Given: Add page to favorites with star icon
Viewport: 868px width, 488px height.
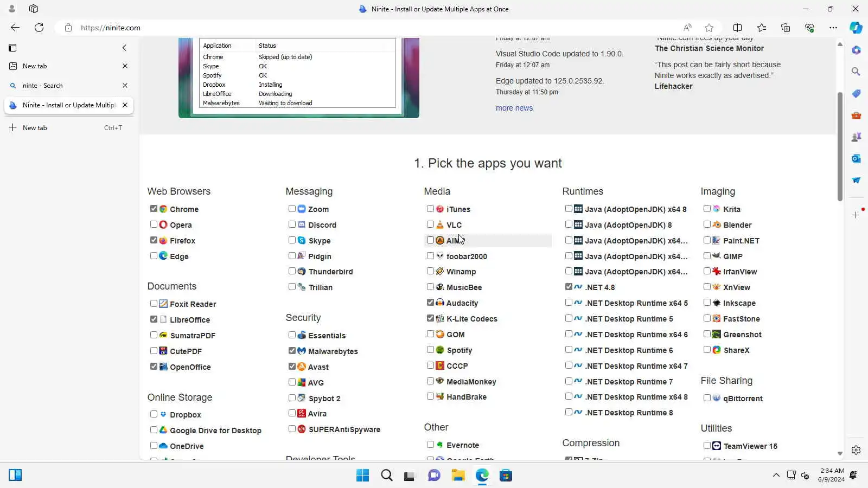Looking at the screenshot, I should [709, 28].
